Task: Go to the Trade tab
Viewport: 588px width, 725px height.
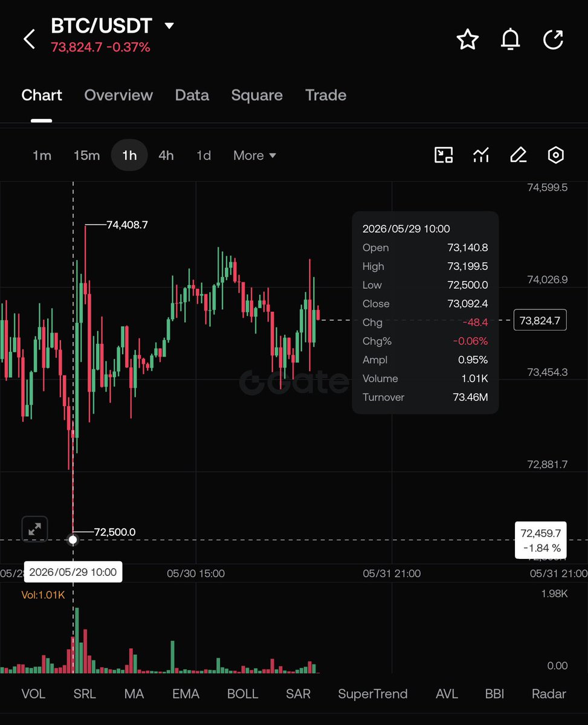Action: 326,95
